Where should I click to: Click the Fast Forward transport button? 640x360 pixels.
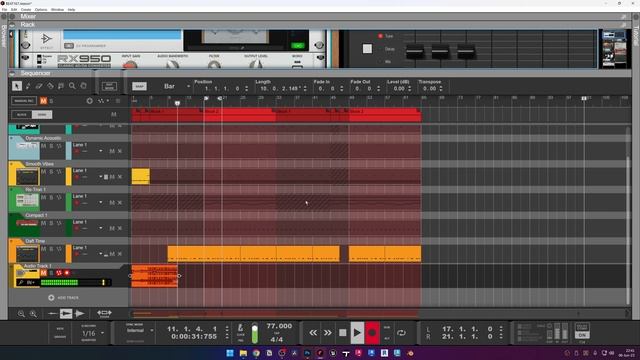[328, 333]
